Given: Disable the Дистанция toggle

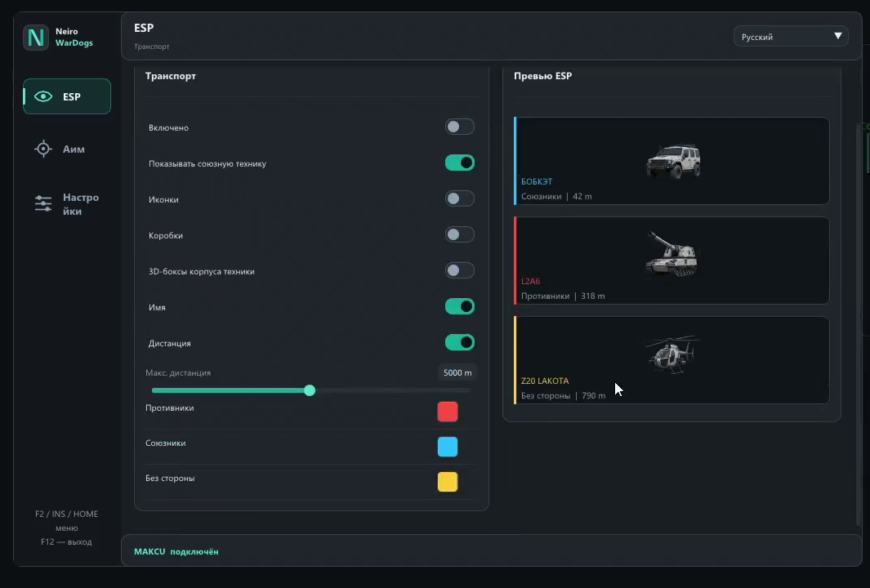Looking at the screenshot, I should click(459, 342).
